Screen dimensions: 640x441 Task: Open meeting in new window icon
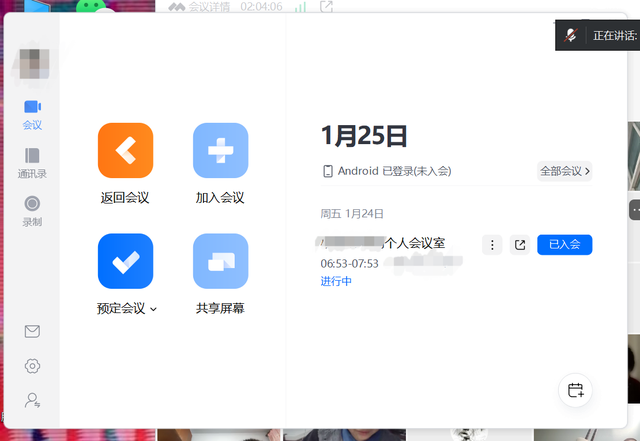[x=519, y=245]
